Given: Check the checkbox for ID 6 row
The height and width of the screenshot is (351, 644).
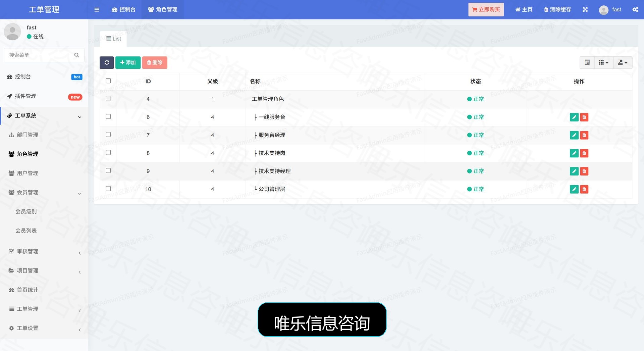Looking at the screenshot, I should pos(108,116).
